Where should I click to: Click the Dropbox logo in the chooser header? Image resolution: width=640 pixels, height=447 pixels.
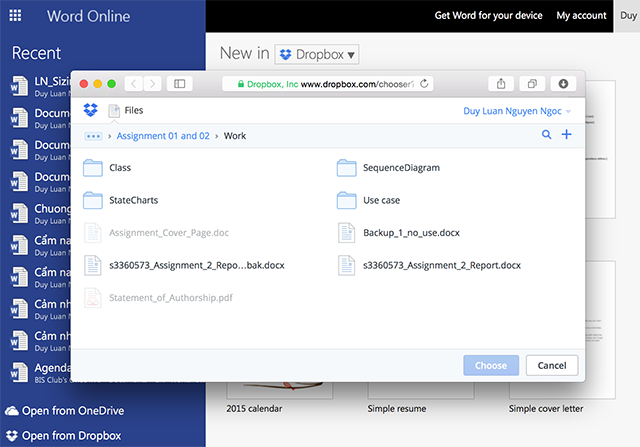tap(91, 110)
